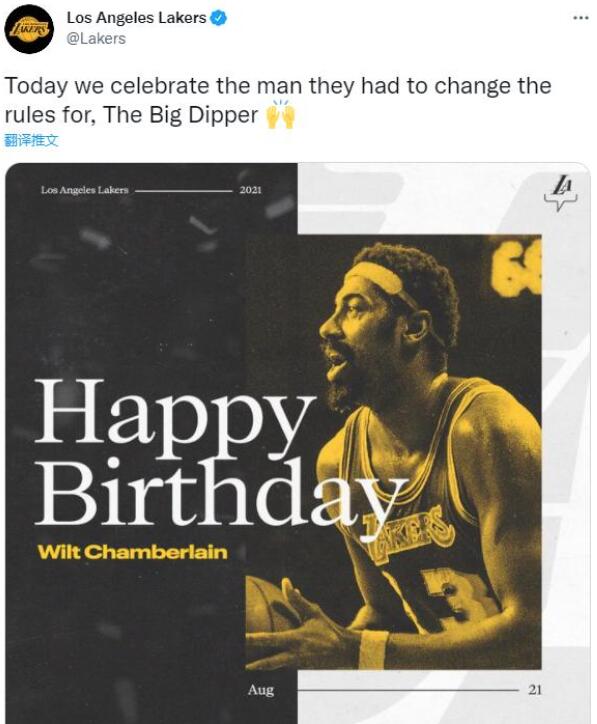The image size is (597, 724).
Task: Open the @Lakers handle link
Action: point(96,39)
